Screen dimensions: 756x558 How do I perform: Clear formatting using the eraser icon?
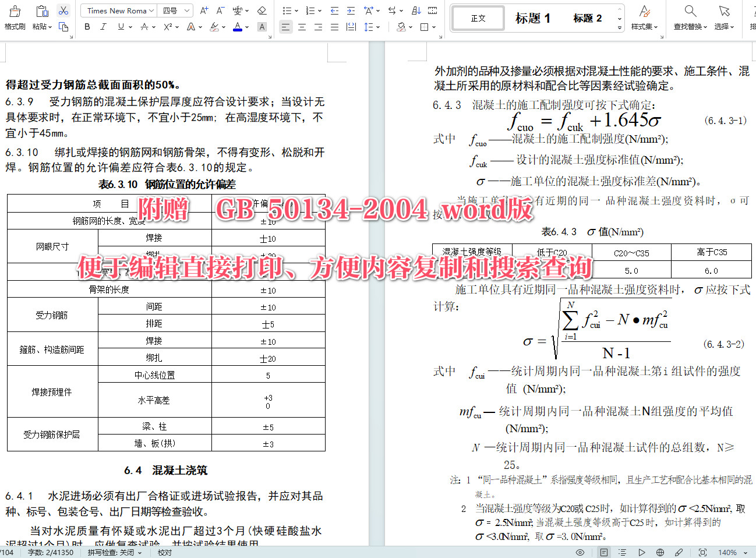click(x=262, y=10)
